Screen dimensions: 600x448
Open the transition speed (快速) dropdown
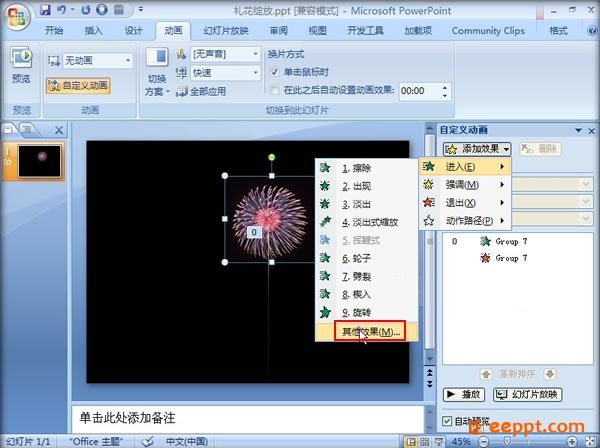coord(255,73)
